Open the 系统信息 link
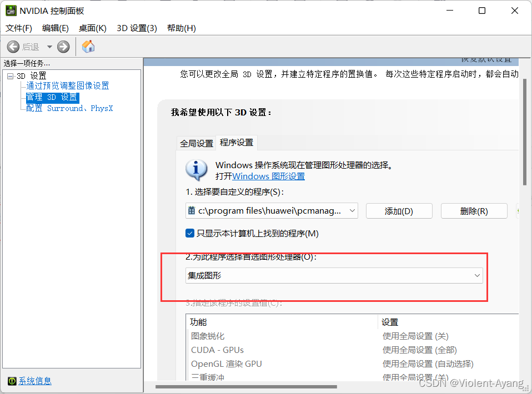532x394 pixels. [x=35, y=381]
